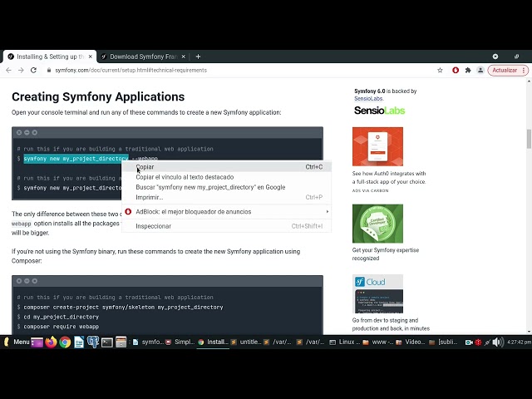Click the network tray icon
532x399 pixels.
(487, 342)
